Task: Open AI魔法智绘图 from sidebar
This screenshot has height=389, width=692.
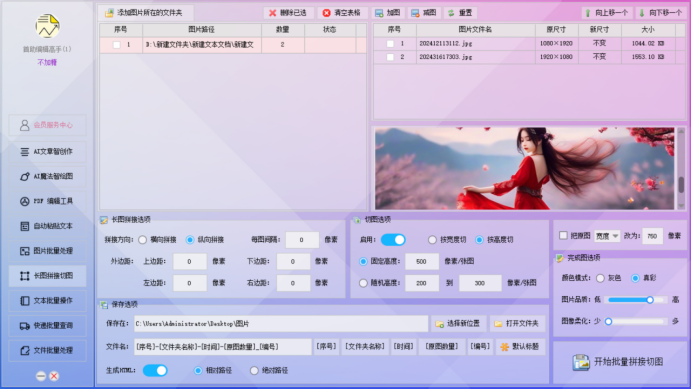Action: (x=47, y=176)
